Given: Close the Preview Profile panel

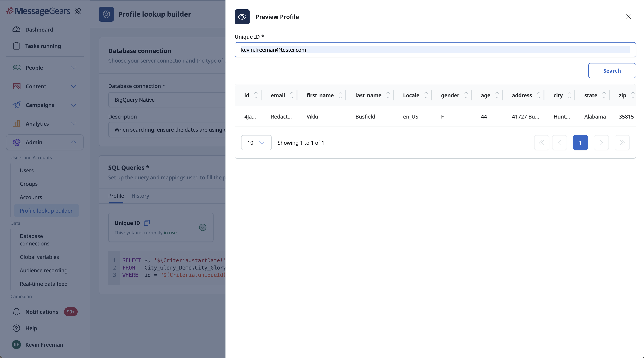Looking at the screenshot, I should (629, 17).
